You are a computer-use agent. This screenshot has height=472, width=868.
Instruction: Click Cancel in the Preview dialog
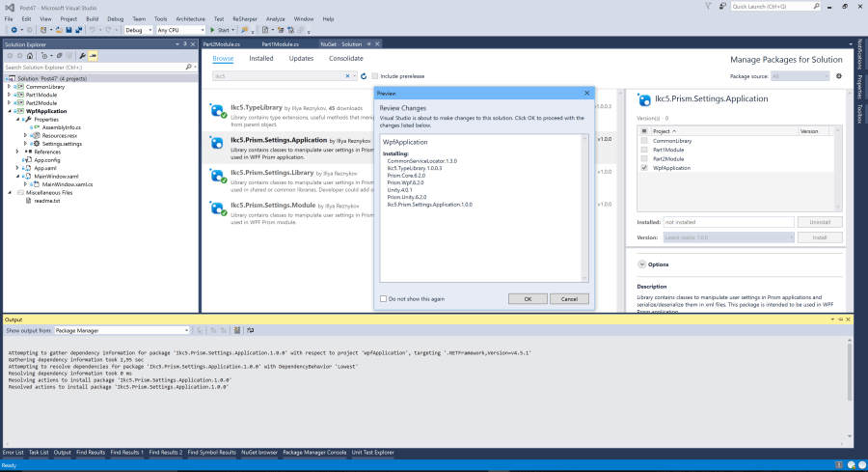[569, 298]
